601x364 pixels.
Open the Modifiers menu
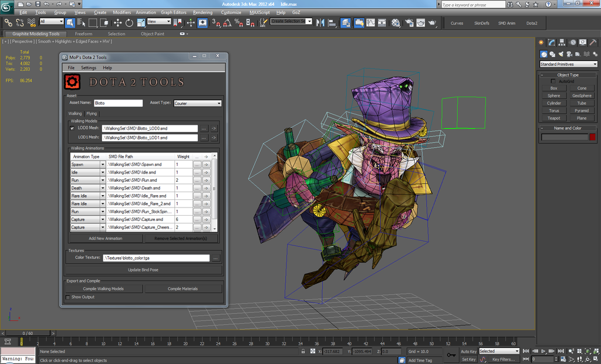coord(122,13)
